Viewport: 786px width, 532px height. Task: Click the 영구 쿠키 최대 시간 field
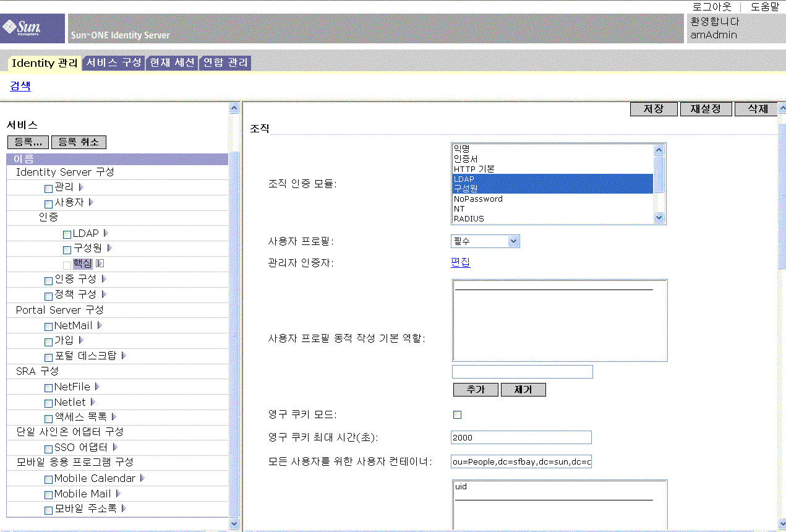(521, 437)
